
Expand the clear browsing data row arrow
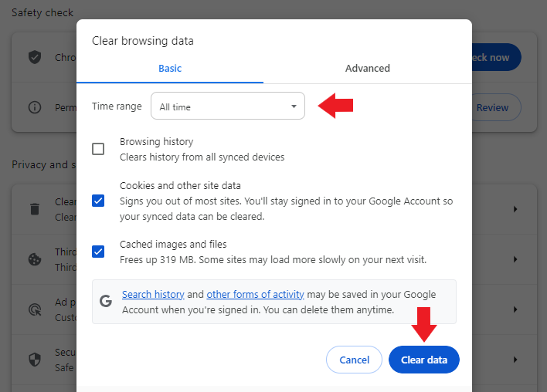click(x=515, y=209)
